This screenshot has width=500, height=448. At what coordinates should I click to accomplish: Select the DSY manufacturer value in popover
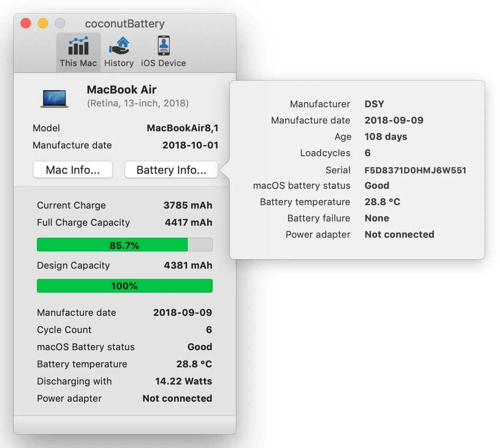374,104
